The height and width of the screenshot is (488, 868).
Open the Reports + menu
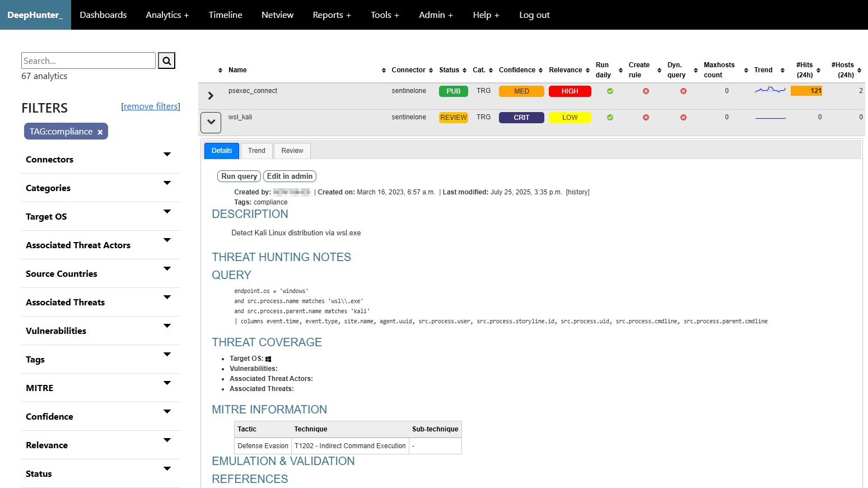[332, 15]
